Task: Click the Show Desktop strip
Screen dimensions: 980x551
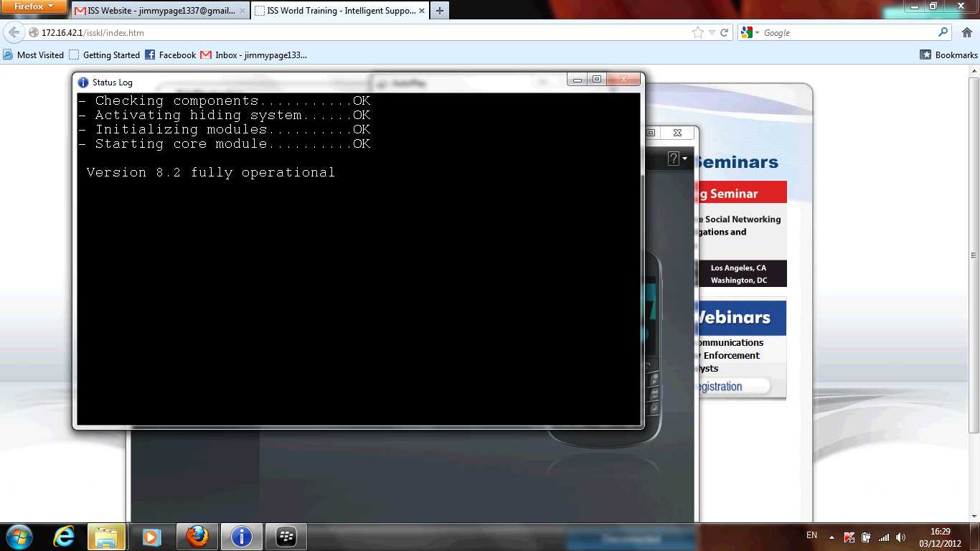Action: coord(975,537)
